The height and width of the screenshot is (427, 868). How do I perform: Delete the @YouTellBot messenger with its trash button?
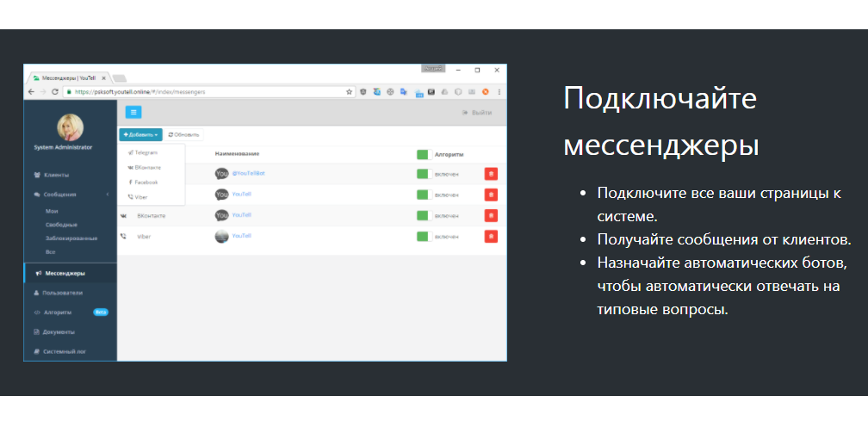(x=491, y=174)
